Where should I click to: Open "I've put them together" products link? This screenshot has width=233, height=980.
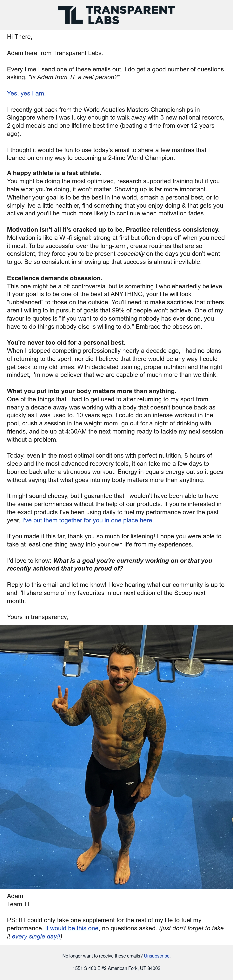coord(88,520)
